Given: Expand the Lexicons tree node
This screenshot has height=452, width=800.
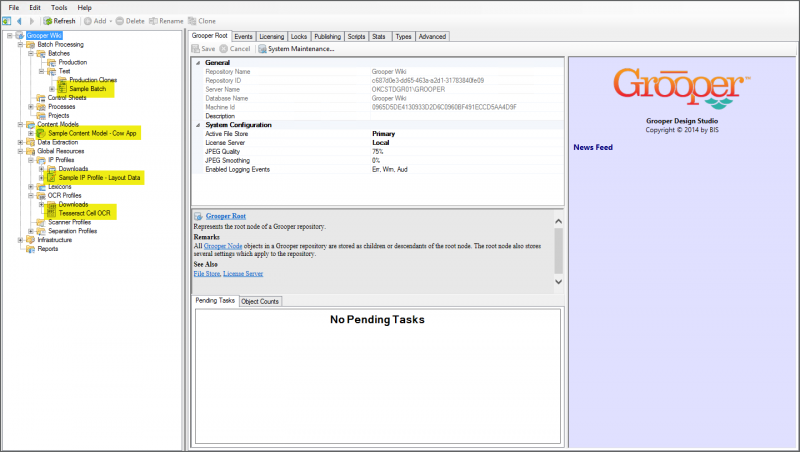Looking at the screenshot, I should point(31,187).
